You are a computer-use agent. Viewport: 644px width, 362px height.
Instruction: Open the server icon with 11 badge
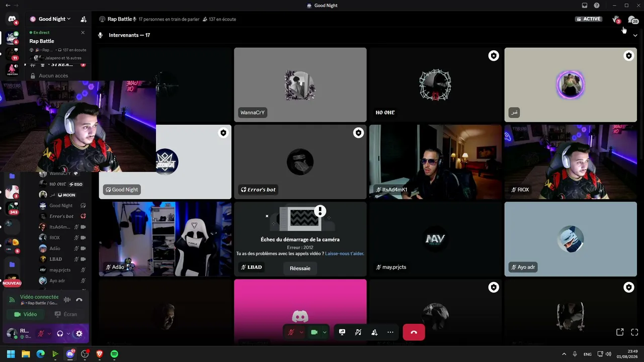(12, 53)
